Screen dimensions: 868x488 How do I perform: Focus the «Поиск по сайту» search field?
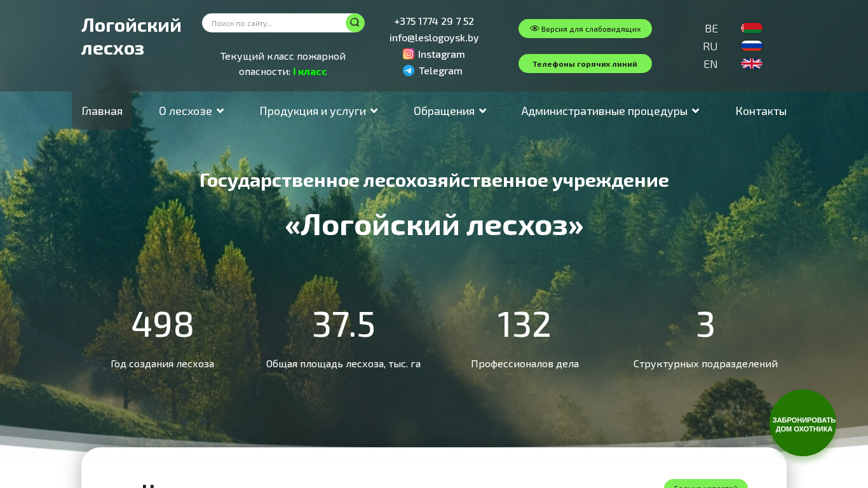(275, 23)
